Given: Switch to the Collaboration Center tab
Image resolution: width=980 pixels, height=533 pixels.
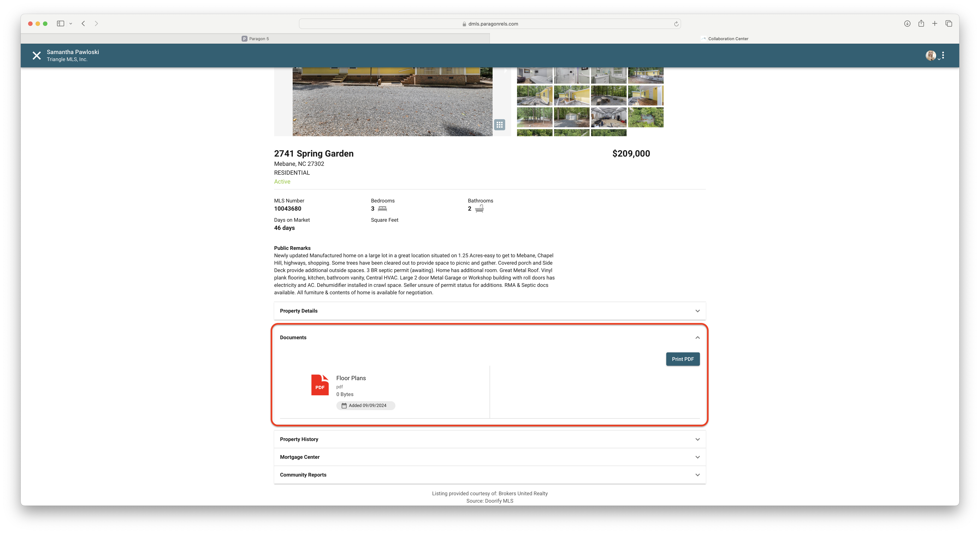Looking at the screenshot, I should pyautogui.click(x=724, y=38).
